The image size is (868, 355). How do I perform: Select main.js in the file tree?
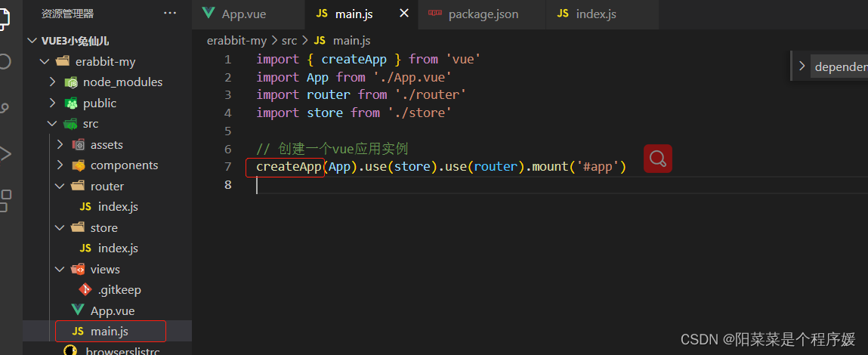coord(109,331)
